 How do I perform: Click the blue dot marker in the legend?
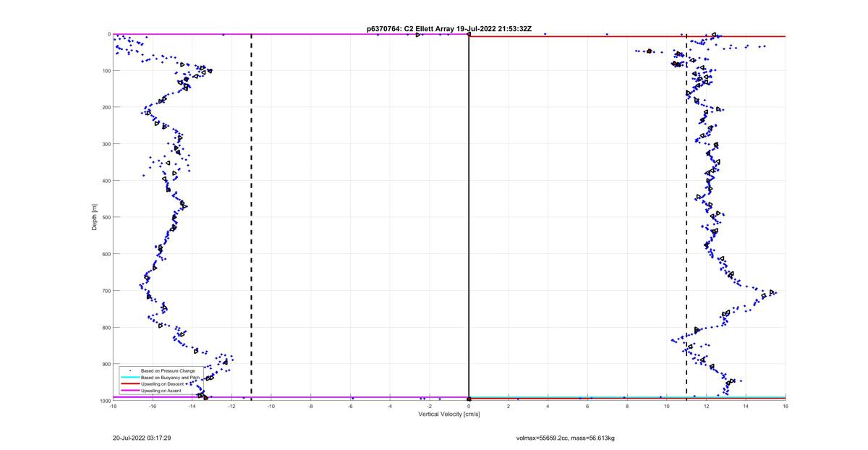tap(130, 371)
